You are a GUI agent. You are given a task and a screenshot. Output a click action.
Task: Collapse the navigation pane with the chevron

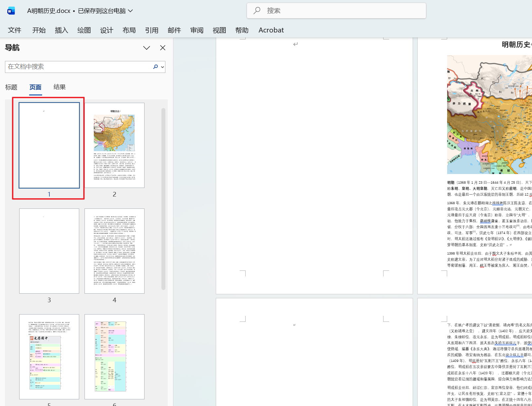click(147, 47)
